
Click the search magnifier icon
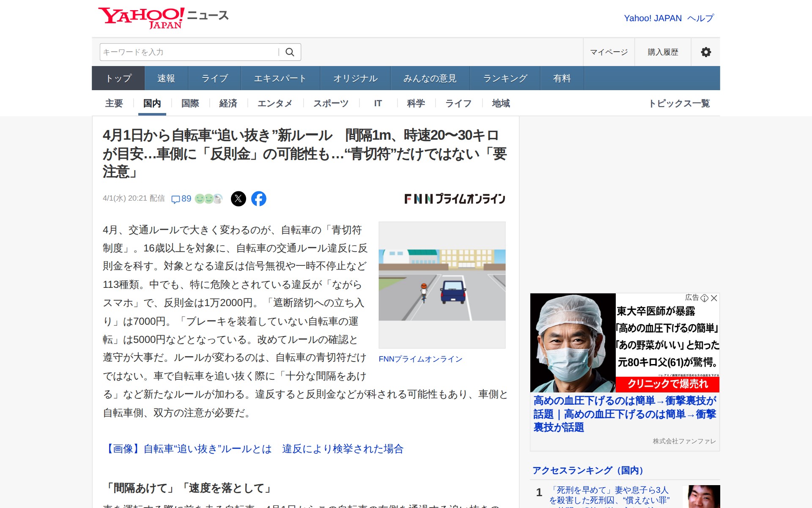[290, 52]
